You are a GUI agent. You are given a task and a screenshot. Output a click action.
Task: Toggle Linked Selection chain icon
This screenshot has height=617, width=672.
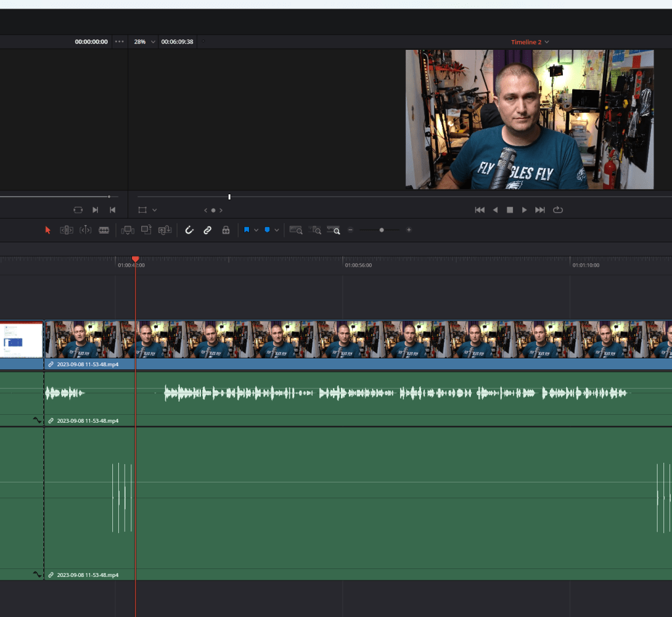point(208,230)
